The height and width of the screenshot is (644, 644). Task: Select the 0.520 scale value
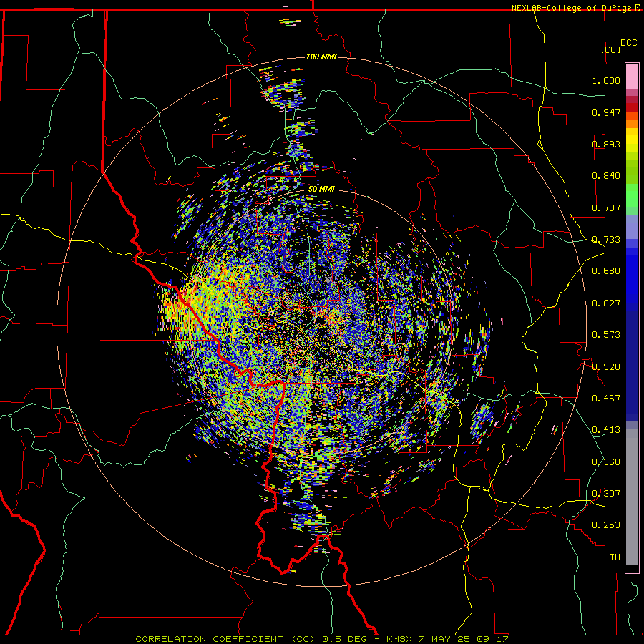[x=606, y=367]
